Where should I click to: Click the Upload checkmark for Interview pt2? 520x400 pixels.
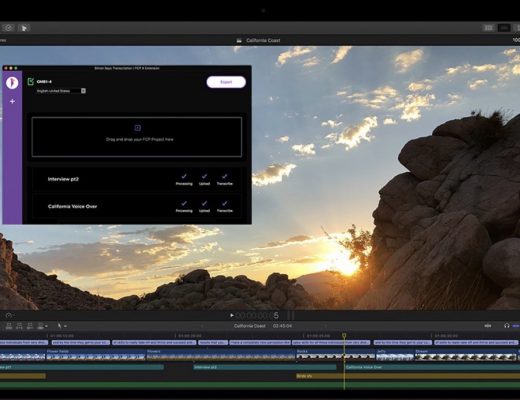click(x=204, y=176)
